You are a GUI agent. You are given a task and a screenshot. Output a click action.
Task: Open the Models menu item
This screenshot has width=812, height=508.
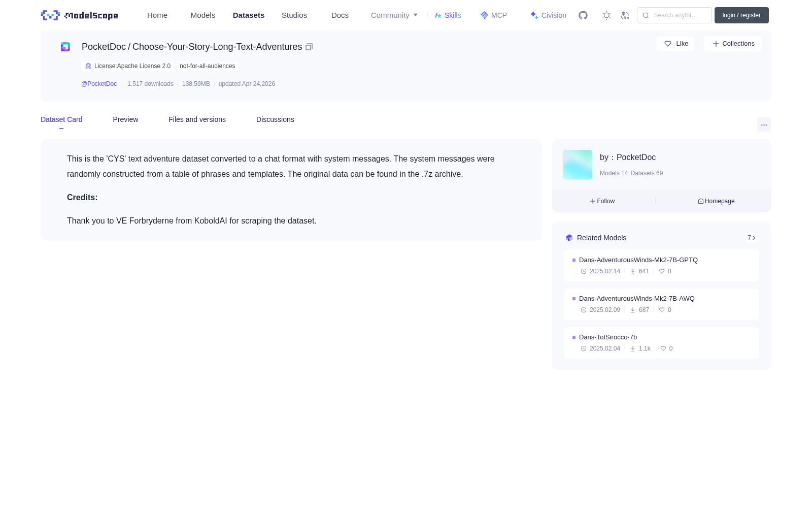pos(203,15)
